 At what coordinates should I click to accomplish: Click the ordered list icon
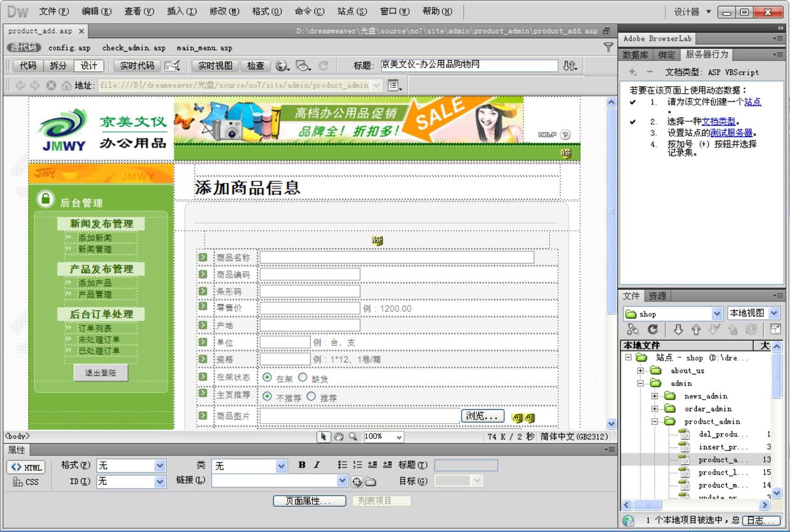tap(357, 465)
